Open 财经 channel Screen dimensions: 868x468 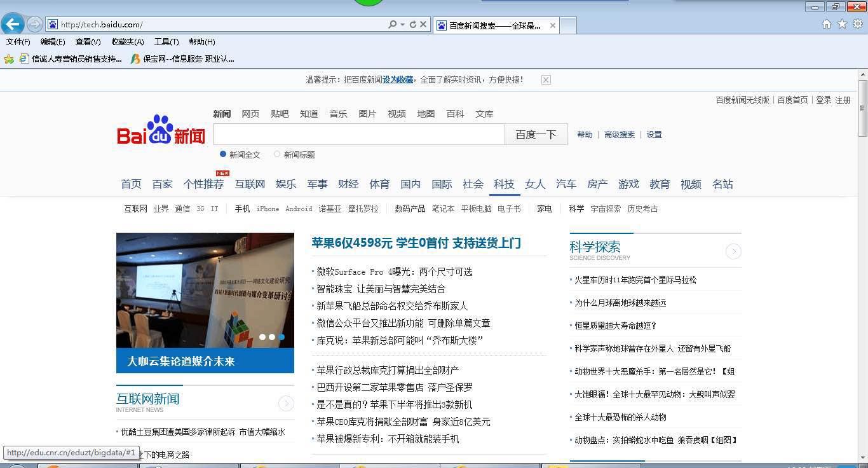(x=348, y=184)
